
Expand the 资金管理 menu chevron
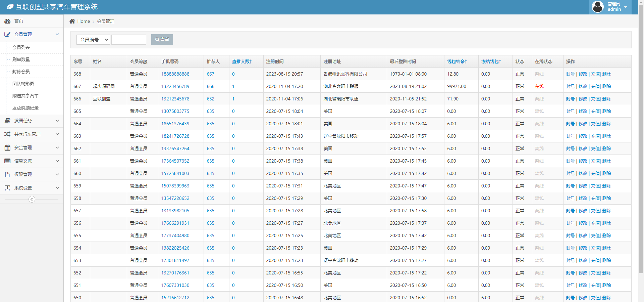(57, 147)
